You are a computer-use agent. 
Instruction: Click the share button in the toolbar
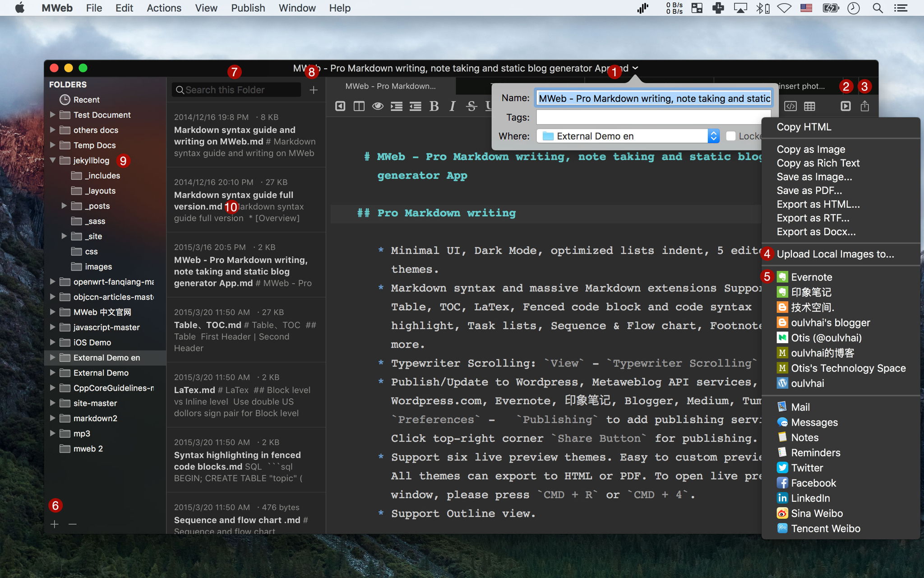click(x=864, y=106)
